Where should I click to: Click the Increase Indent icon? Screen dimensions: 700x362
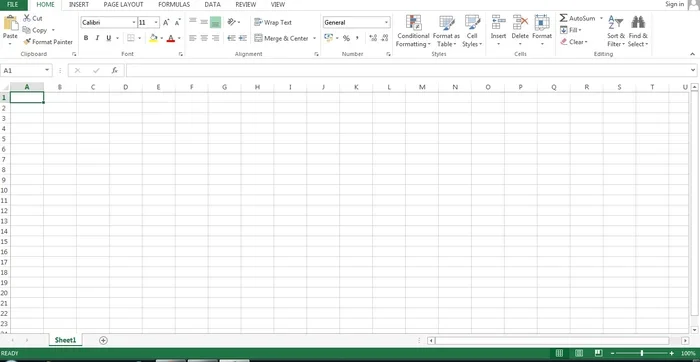243,38
